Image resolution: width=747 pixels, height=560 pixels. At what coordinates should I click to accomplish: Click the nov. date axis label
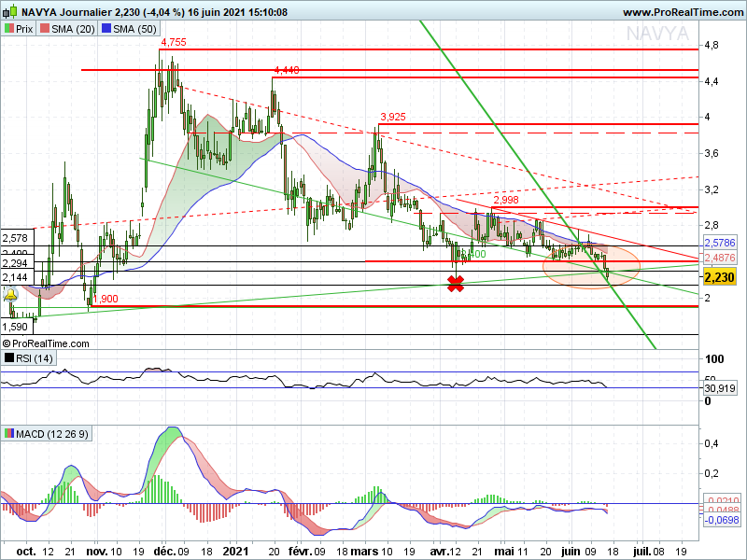98,552
